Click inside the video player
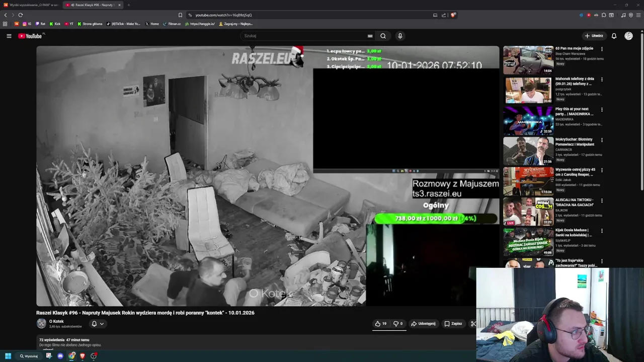 268,176
